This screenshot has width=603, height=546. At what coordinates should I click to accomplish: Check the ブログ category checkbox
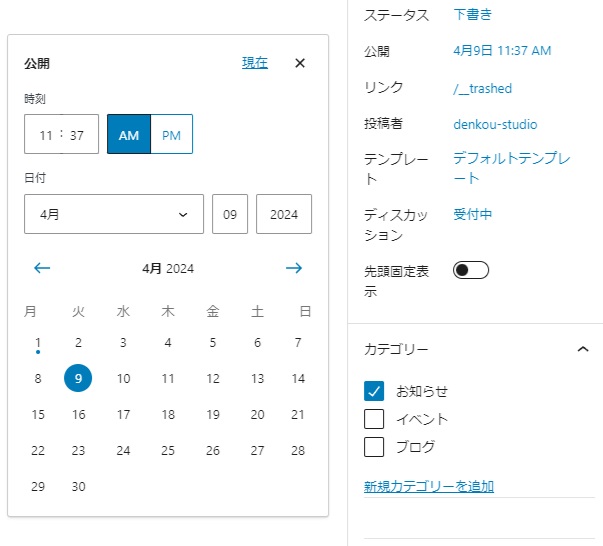pyautogui.click(x=375, y=447)
